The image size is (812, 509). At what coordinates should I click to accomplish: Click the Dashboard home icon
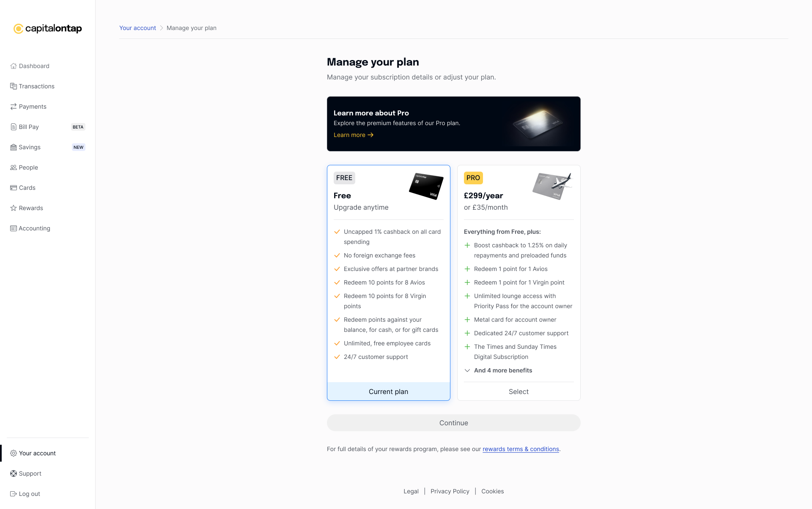(14, 66)
